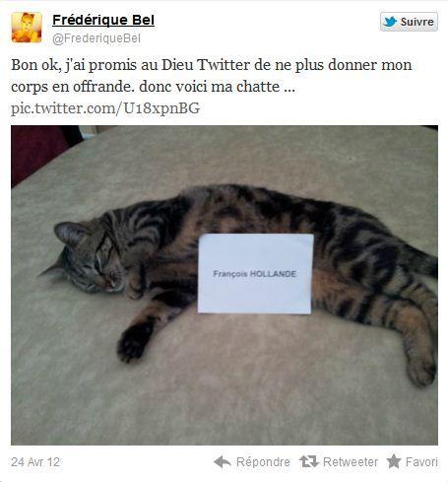
Task: Click the Twitter bird icon in Suivre
Action: coord(390,22)
